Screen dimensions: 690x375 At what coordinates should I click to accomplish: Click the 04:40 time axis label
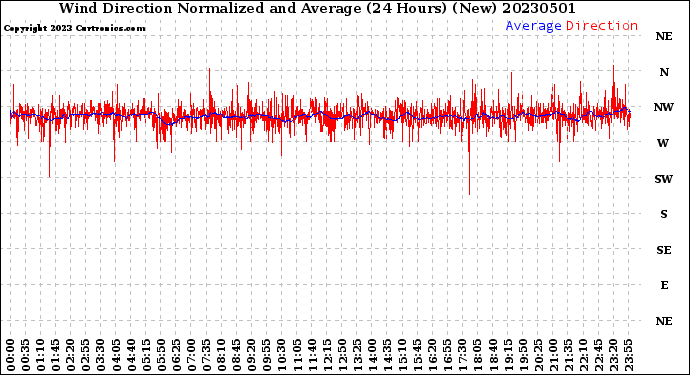pos(131,355)
